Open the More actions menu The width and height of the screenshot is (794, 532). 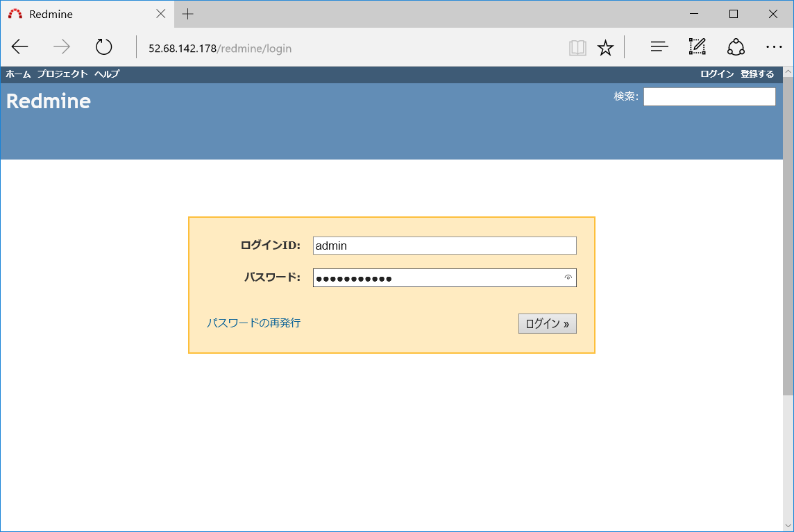tap(774, 46)
